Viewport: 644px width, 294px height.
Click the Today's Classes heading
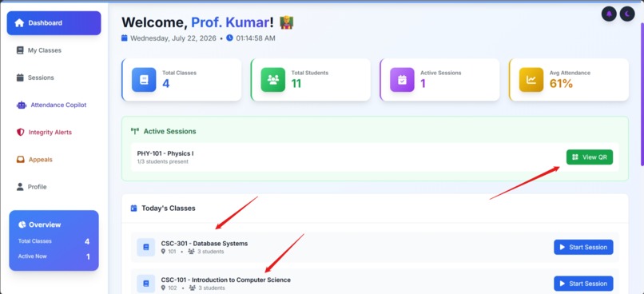[x=169, y=209]
